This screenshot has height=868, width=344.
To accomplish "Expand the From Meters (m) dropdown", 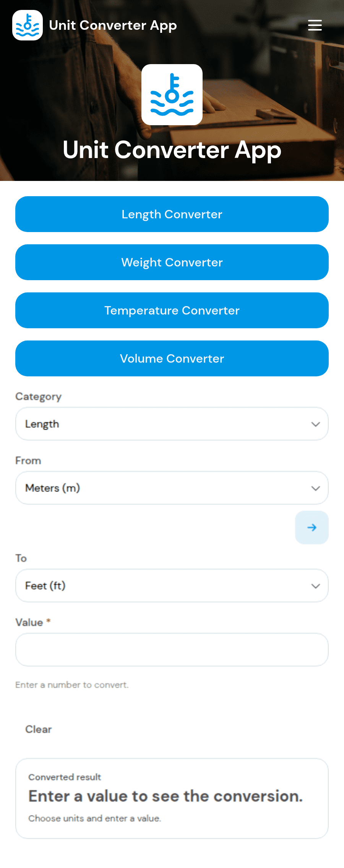I will coord(172,488).
